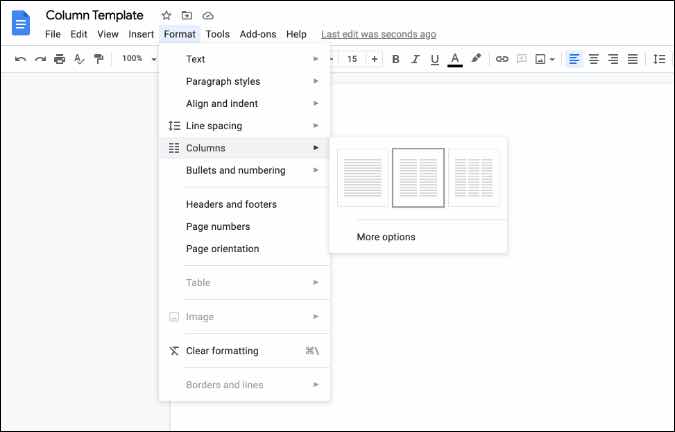Check the cloud save status icon

click(x=208, y=16)
